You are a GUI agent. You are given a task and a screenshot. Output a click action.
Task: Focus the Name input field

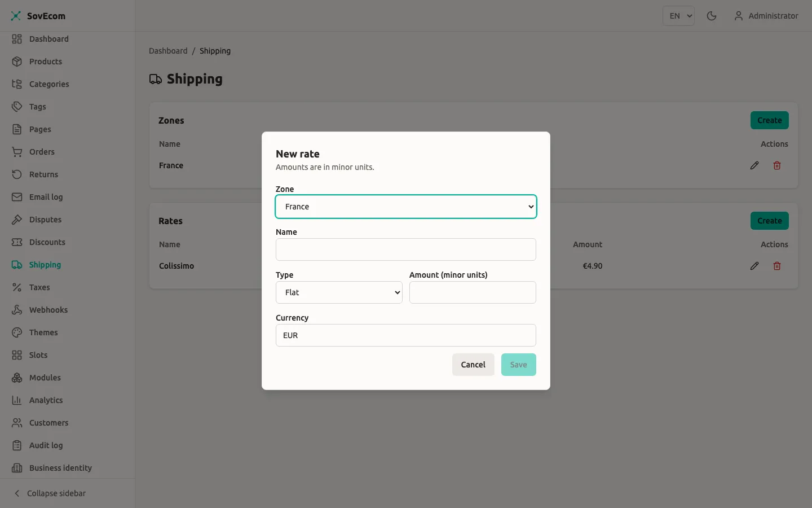pos(406,249)
